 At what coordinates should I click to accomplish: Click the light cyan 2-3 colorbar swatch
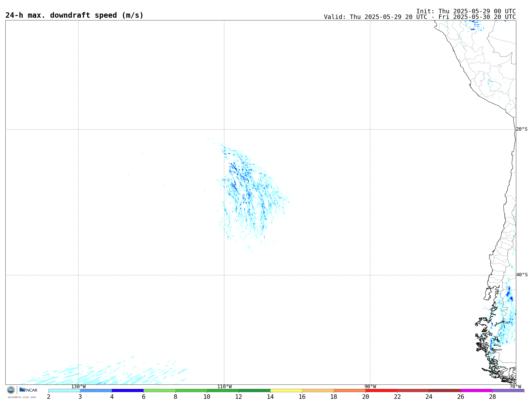pyautogui.click(x=64, y=391)
